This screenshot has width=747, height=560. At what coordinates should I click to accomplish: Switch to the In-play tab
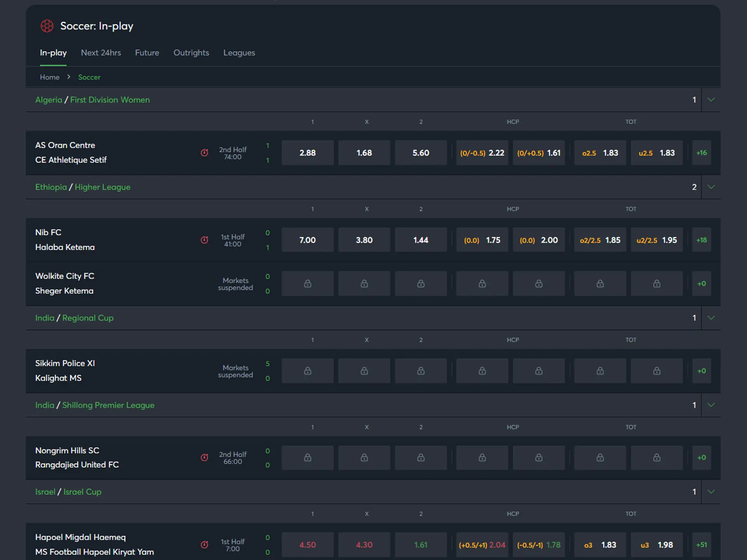pos(53,52)
